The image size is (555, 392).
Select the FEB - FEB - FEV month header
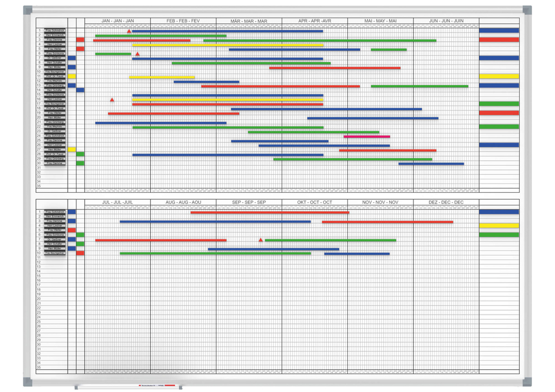pyautogui.click(x=183, y=21)
